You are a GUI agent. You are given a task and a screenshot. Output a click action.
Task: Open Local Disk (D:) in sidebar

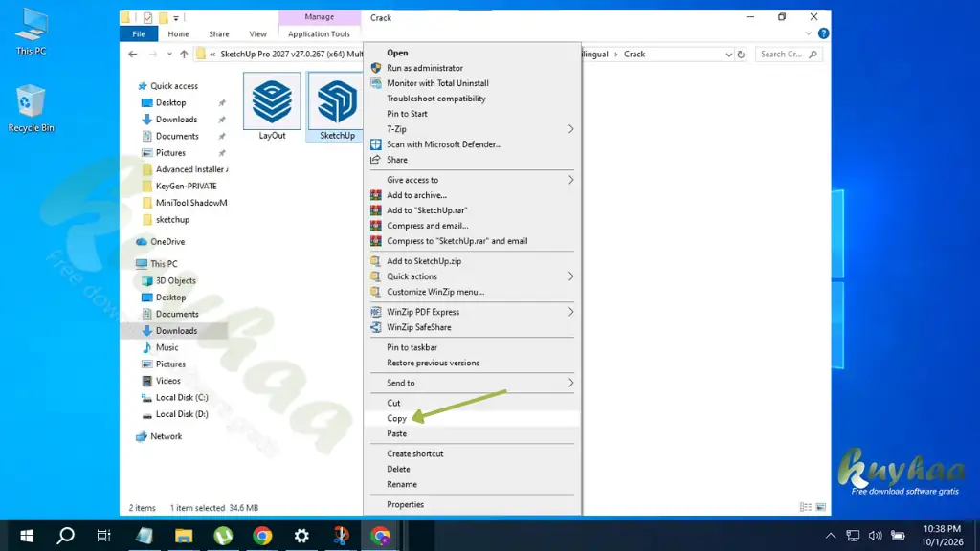(182, 414)
